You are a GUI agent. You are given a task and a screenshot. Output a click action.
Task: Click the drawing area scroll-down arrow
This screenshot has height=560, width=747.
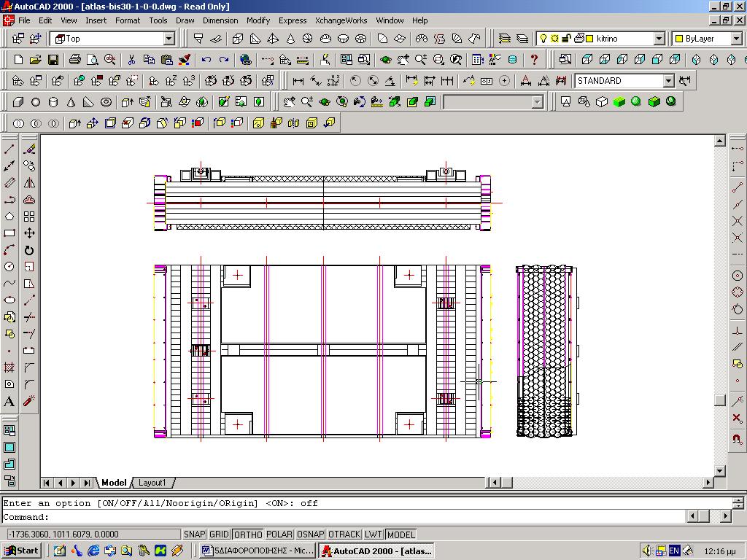720,470
